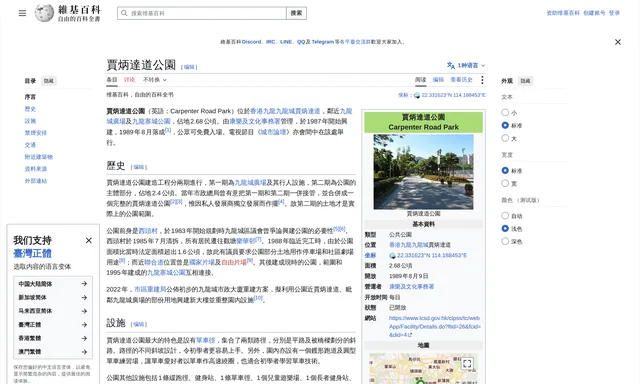Jump to 附近建築物 in contents
The width and height of the screenshot is (640, 384).
point(38,157)
